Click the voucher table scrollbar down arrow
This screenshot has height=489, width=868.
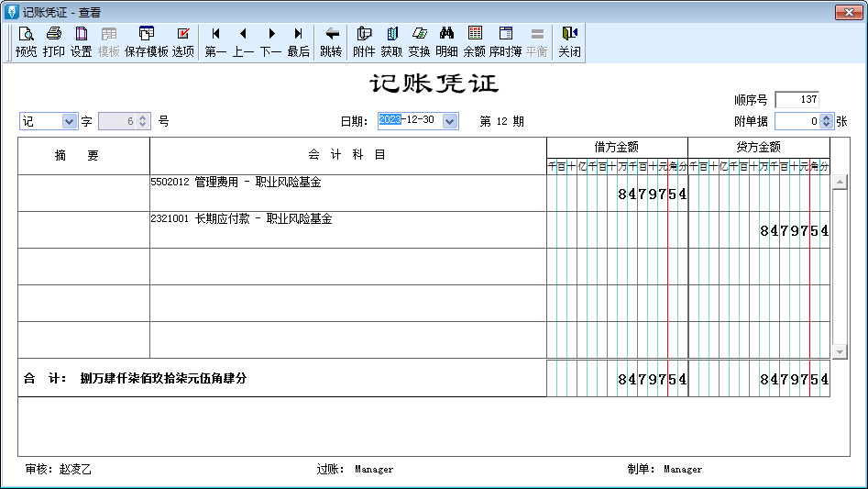[839, 351]
